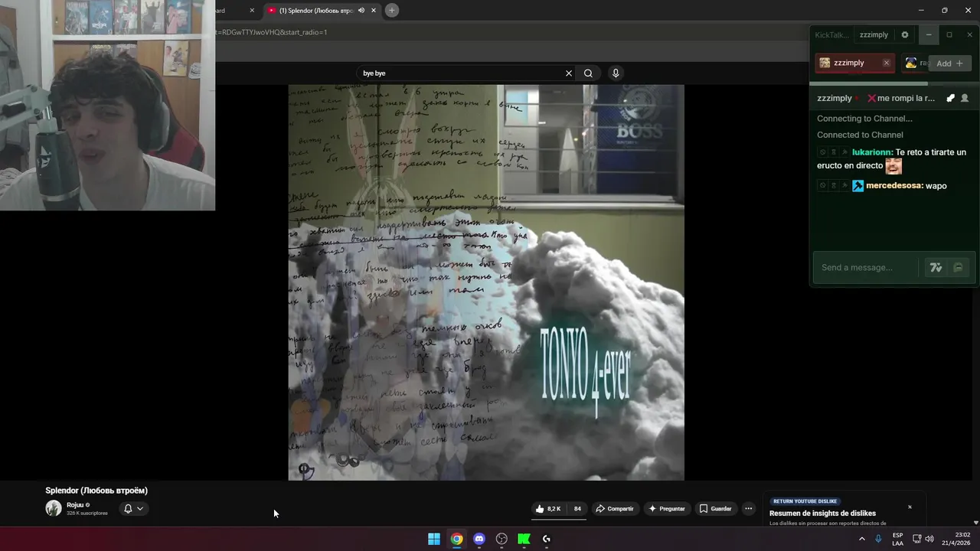Open chatters list user icon

coord(965,99)
